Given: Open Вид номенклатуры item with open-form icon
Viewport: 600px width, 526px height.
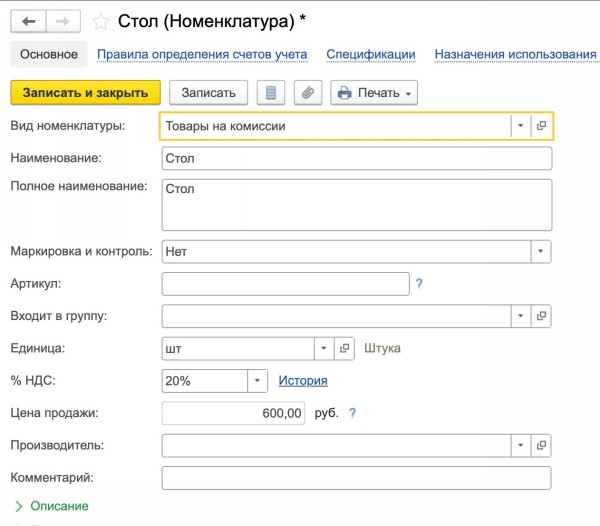Looking at the screenshot, I should point(541,126).
